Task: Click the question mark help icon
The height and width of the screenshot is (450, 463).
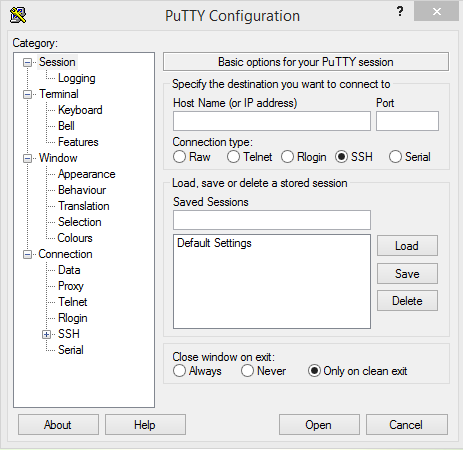Action: [400, 12]
